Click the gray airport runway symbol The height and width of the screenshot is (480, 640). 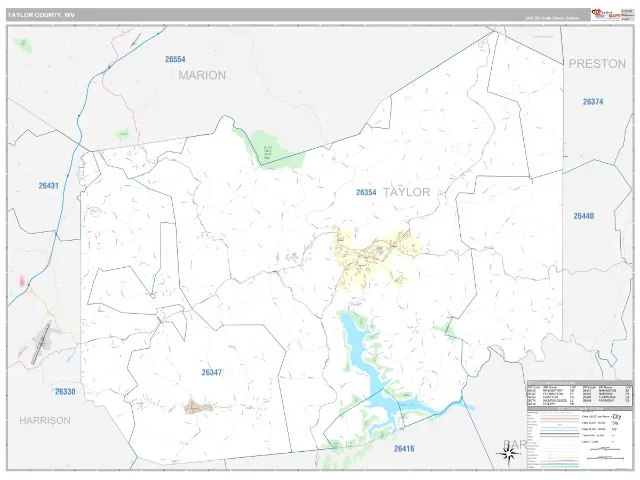tap(41, 343)
